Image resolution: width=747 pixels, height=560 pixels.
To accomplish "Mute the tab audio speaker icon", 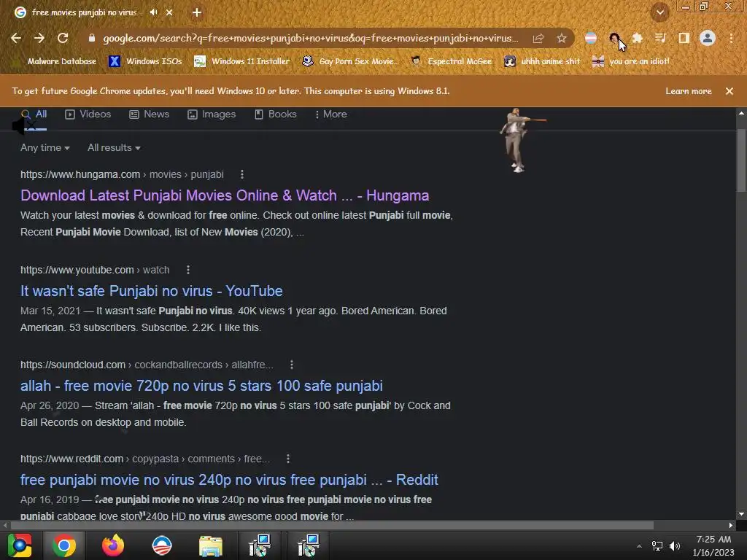I will click(153, 12).
